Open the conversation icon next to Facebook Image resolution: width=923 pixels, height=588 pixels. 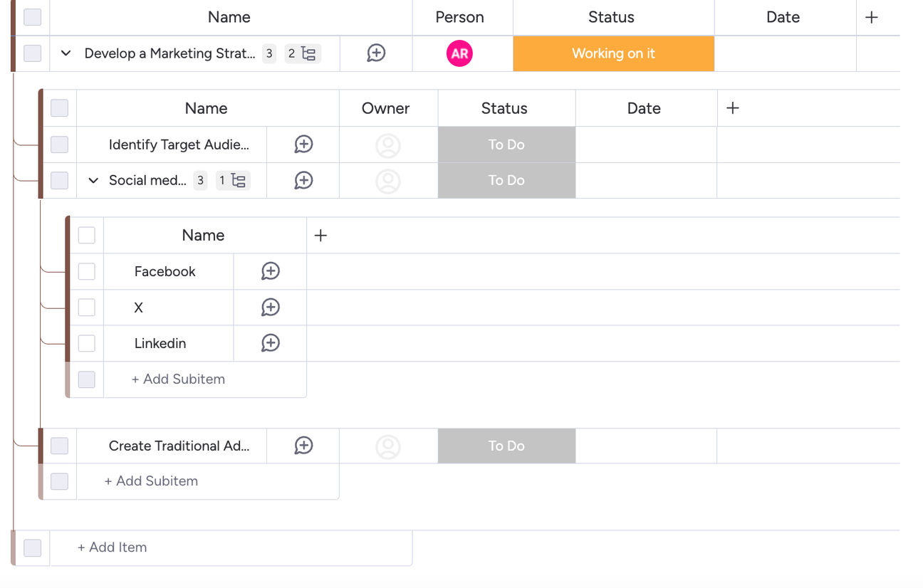pyautogui.click(x=270, y=271)
